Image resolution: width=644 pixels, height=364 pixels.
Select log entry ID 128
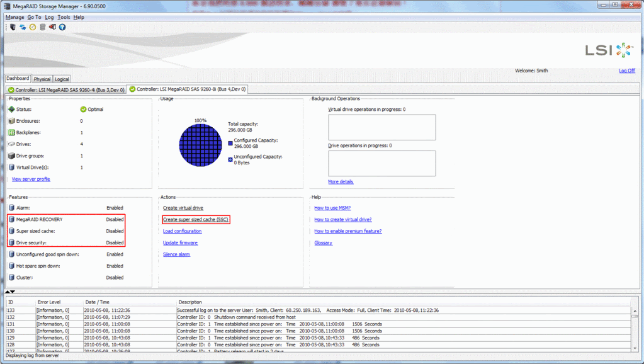click(x=319, y=344)
